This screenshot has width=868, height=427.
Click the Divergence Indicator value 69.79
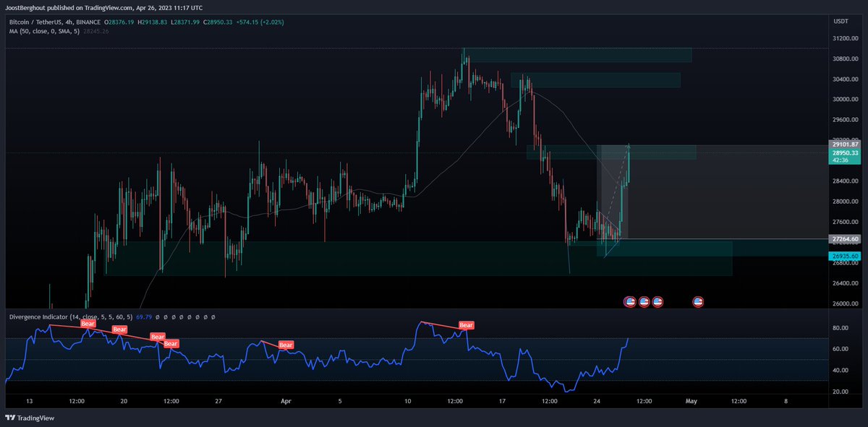point(145,316)
